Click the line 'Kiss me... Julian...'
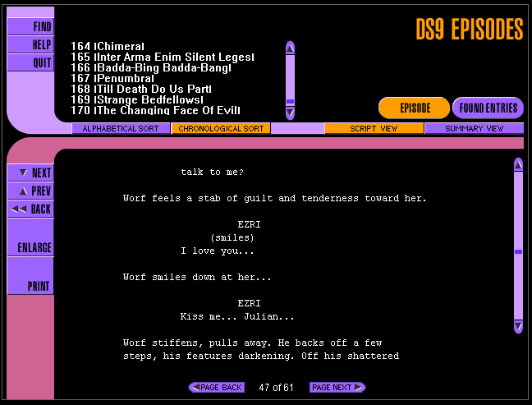 (x=237, y=316)
